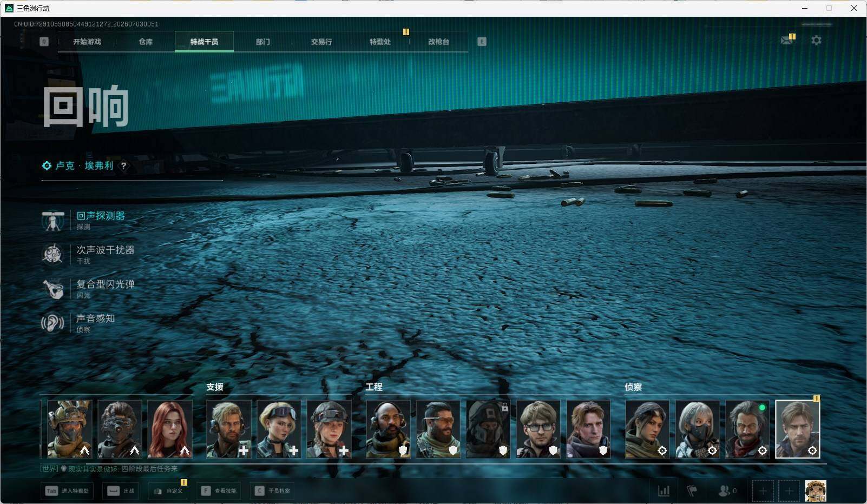Click the yellow alert badge above 特勤处
The height and width of the screenshot is (504, 867).
(406, 32)
